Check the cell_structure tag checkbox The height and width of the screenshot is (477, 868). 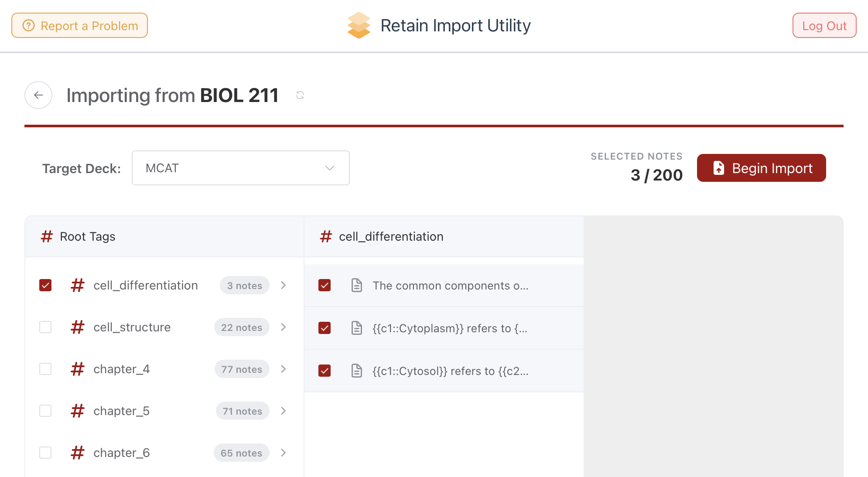pyautogui.click(x=45, y=327)
